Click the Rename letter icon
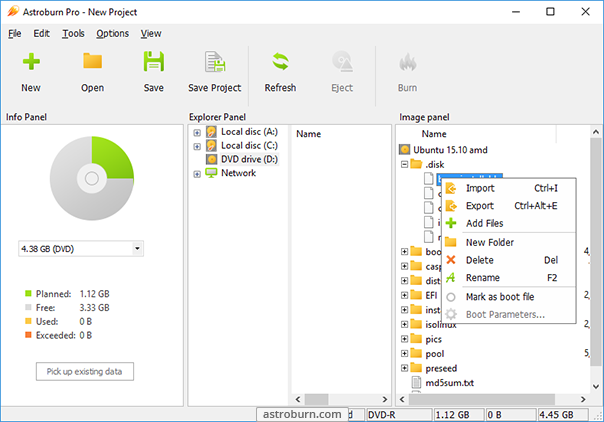The image size is (604, 422). tap(451, 278)
